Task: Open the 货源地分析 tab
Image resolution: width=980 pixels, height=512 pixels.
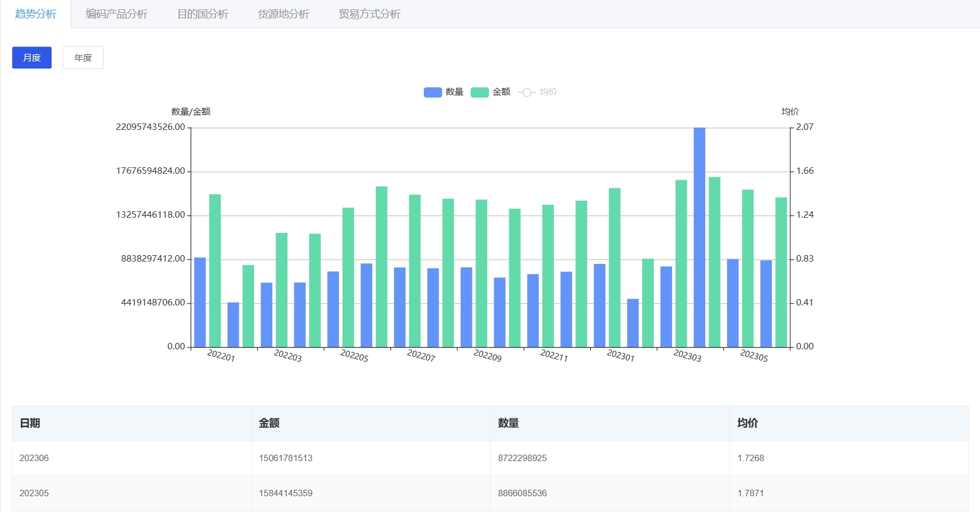Action: click(283, 14)
